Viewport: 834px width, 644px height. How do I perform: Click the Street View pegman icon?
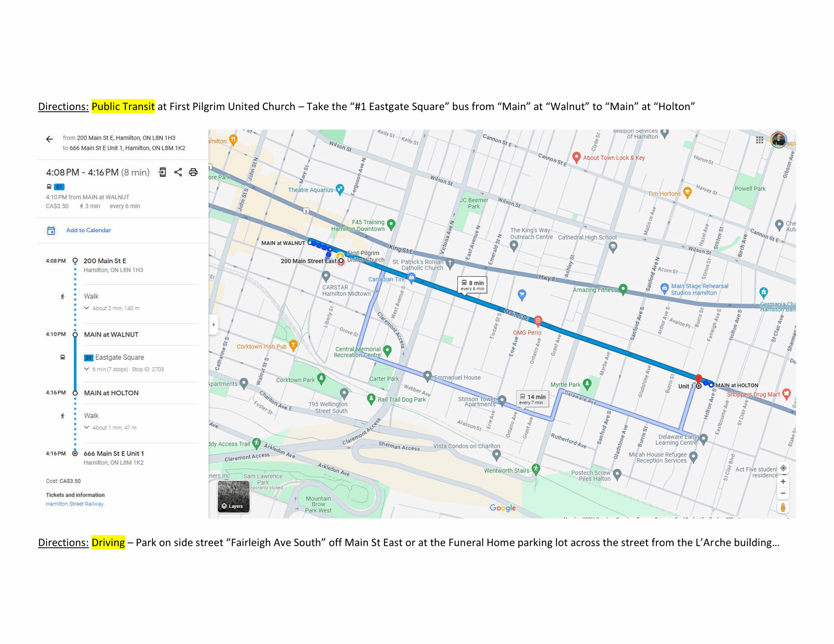click(x=783, y=507)
